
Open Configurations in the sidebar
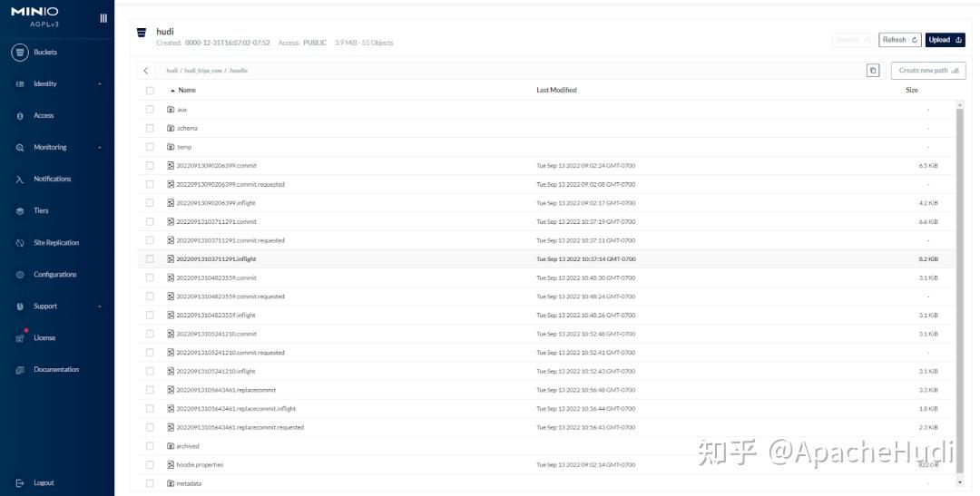55,275
